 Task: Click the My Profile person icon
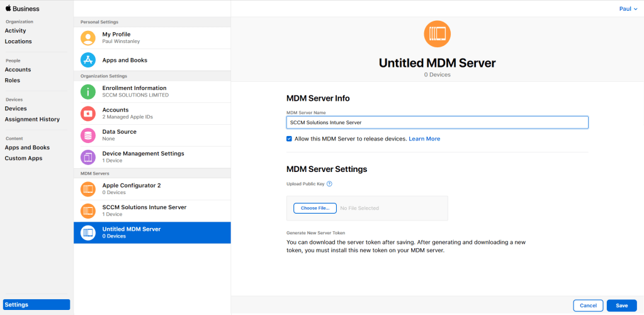click(x=89, y=38)
